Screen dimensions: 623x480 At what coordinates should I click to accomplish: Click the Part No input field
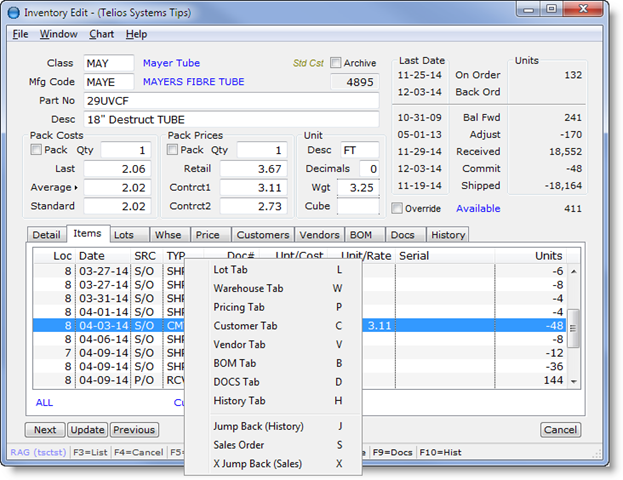pyautogui.click(x=230, y=101)
